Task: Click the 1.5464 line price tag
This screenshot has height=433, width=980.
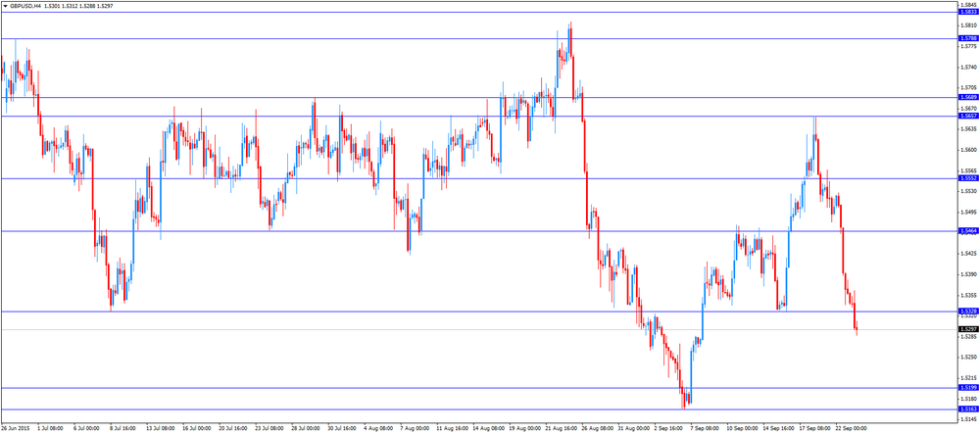Action: tap(967, 230)
